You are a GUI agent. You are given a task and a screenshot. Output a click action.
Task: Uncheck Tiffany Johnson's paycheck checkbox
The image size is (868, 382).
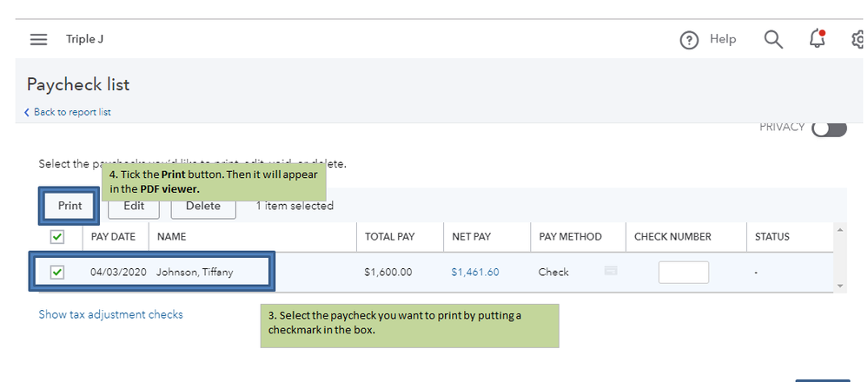[x=57, y=272]
